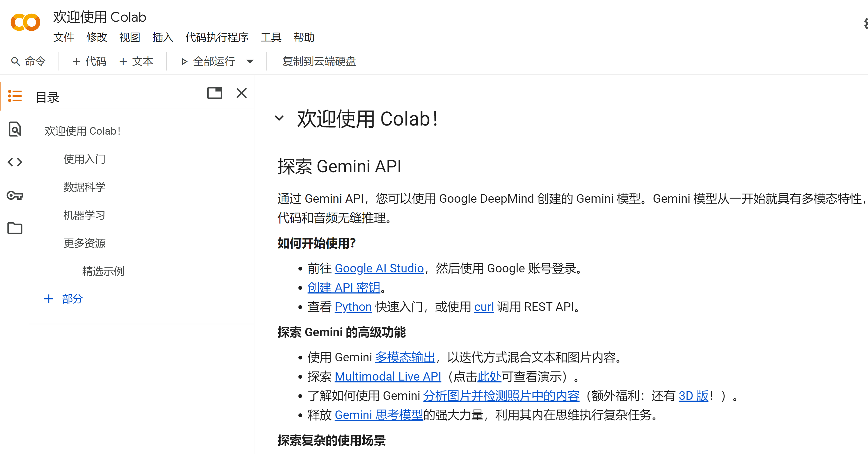
Task: Click the run triangle icon for 全部运行
Action: pos(184,62)
